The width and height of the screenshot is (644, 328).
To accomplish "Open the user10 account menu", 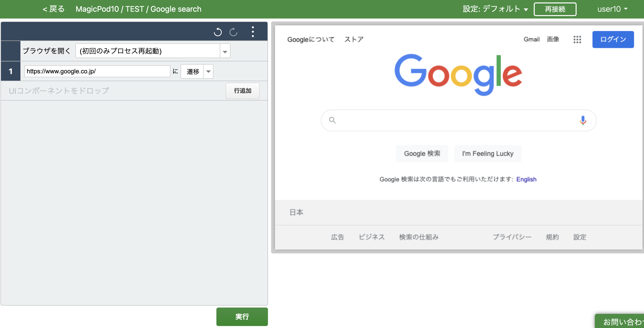I will (x=612, y=9).
